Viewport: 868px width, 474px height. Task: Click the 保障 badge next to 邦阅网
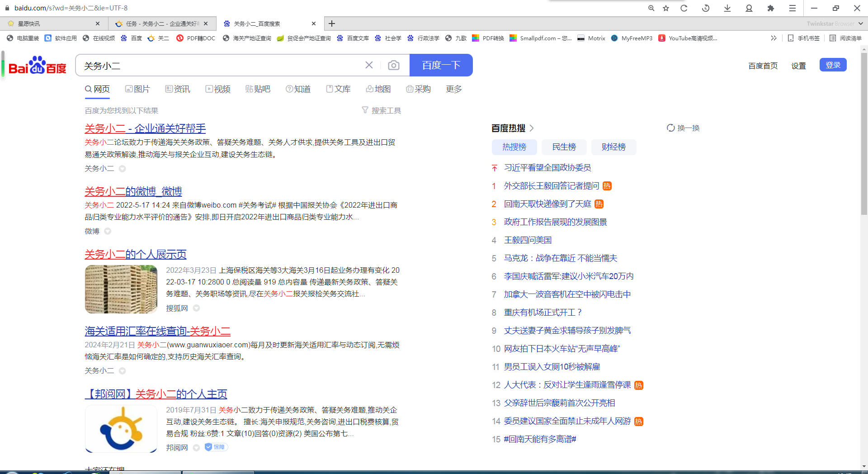(x=216, y=447)
